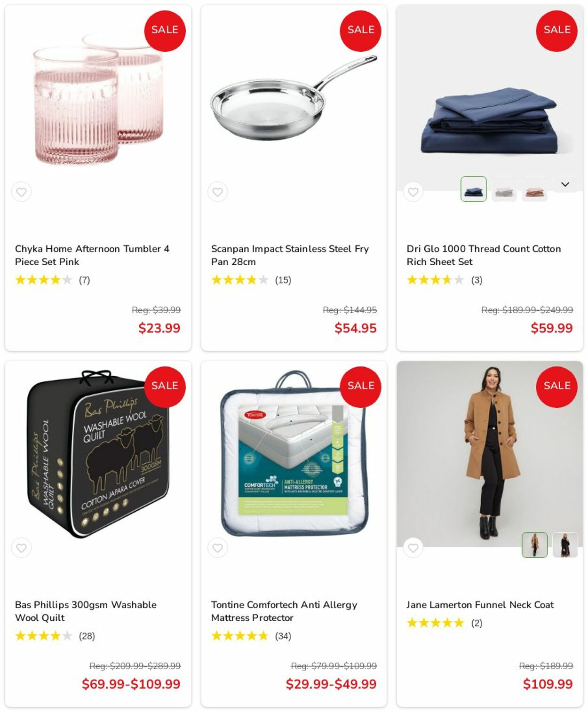
Task: Save Bas Phillips Wool Quilt to wishlist
Action: pos(21,548)
